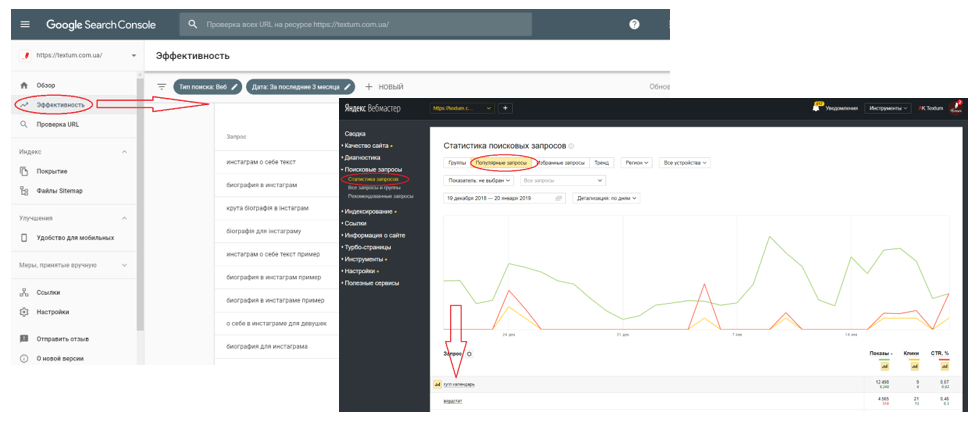Open the Help question-mark icon
979x421 pixels.
coord(634,24)
